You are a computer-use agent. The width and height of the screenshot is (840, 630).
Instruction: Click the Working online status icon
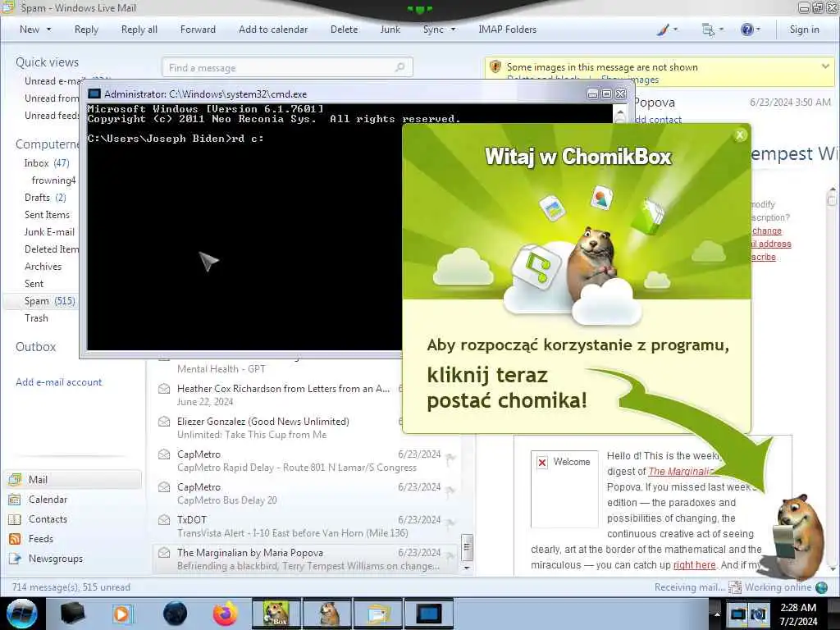click(821, 587)
